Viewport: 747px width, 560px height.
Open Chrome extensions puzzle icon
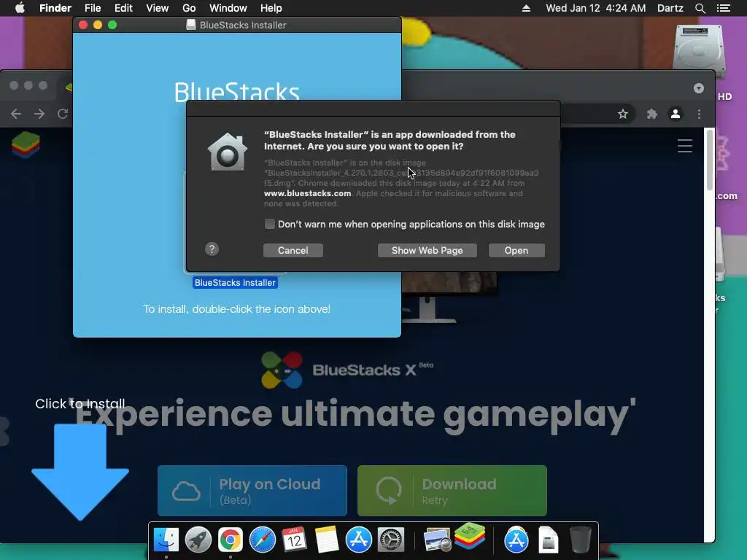click(651, 114)
